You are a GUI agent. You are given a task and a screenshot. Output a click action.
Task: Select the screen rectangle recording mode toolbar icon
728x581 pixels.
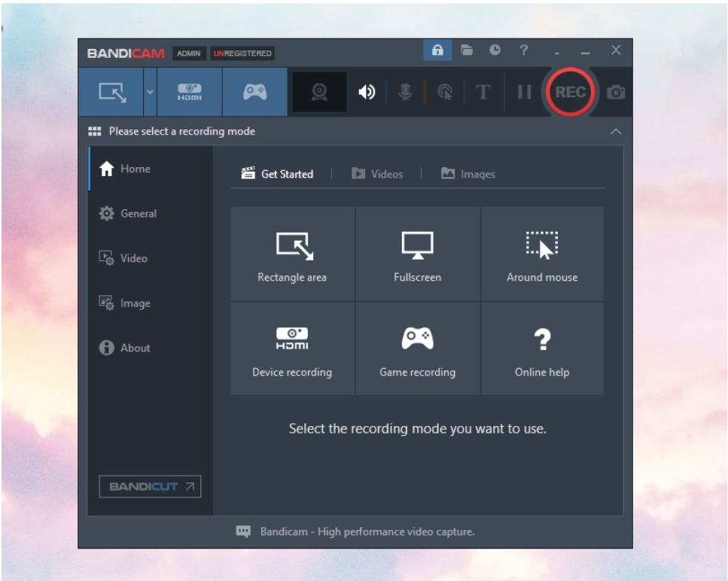(111, 92)
